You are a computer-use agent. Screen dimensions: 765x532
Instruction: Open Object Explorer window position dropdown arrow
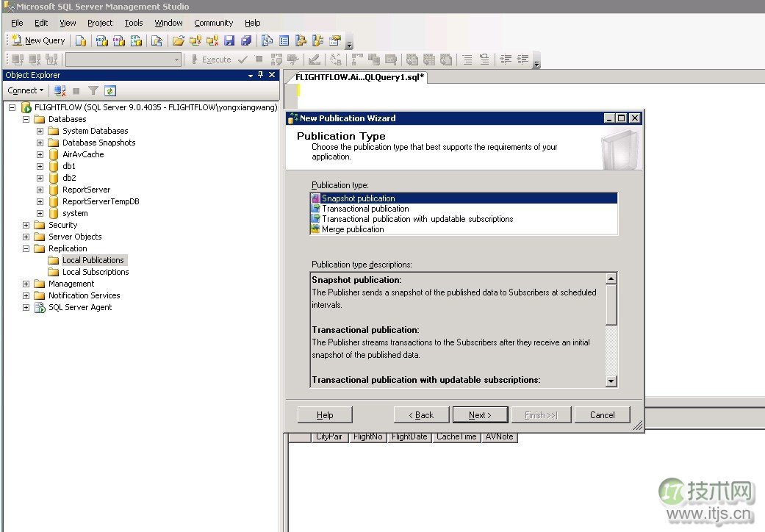[x=251, y=75]
